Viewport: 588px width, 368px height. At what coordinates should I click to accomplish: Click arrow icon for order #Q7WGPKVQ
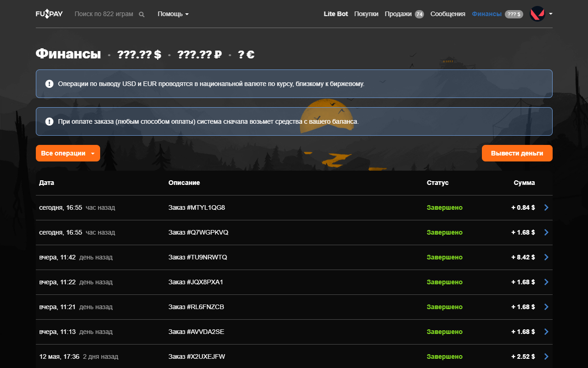546,232
